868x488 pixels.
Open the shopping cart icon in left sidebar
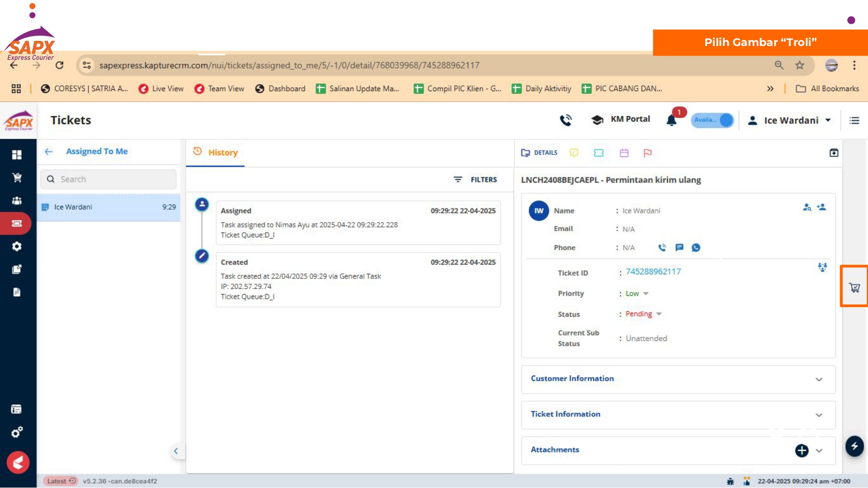coord(17,177)
